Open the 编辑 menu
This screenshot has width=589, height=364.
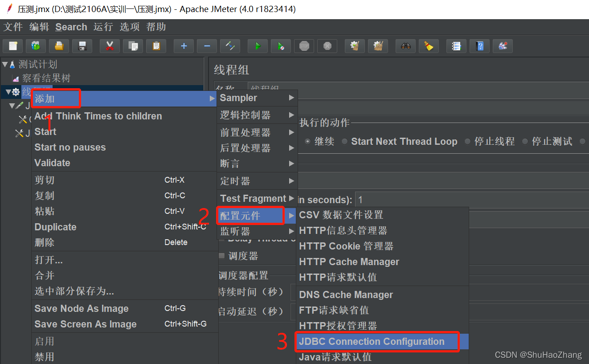tap(39, 27)
